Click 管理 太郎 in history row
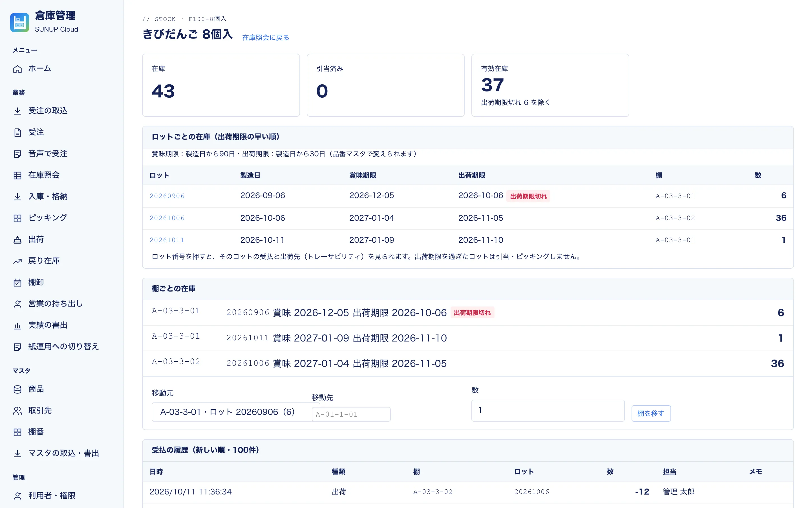The height and width of the screenshot is (508, 812). 678,492
